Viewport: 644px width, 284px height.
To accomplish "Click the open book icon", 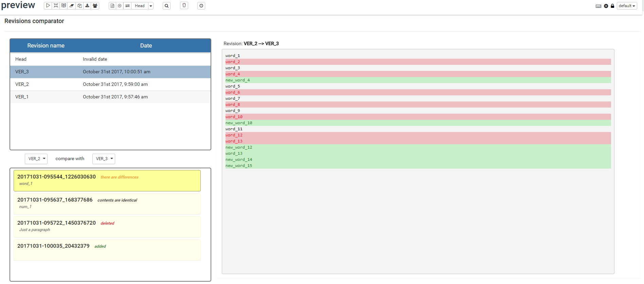I will 64,6.
